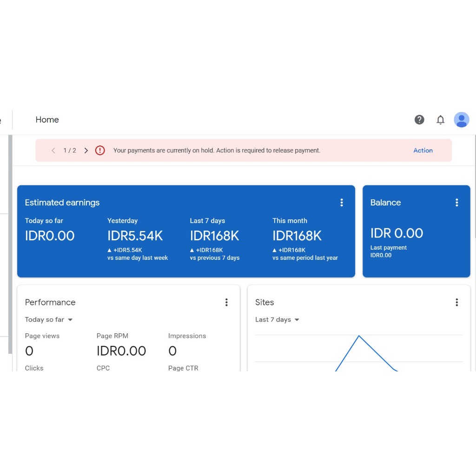
Task: Select the This month earnings figure
Action: pos(297,236)
